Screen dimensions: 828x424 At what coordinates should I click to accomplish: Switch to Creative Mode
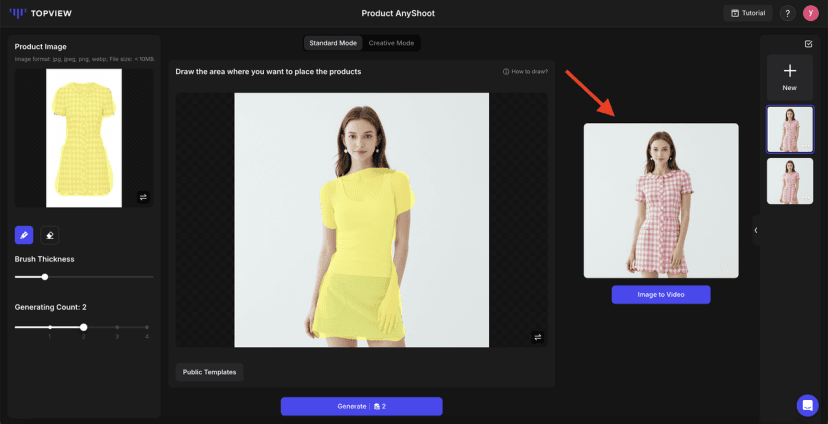click(x=391, y=43)
